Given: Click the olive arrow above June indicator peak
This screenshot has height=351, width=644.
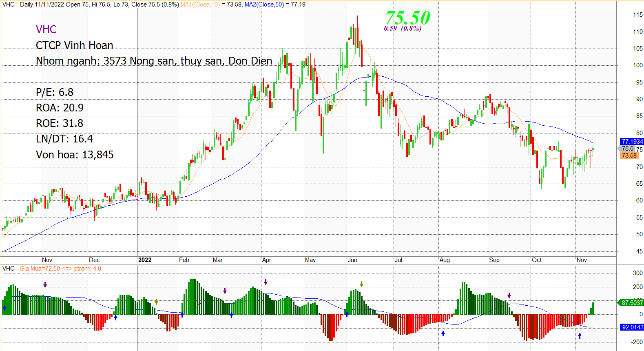Looking at the screenshot, I should point(361,284).
